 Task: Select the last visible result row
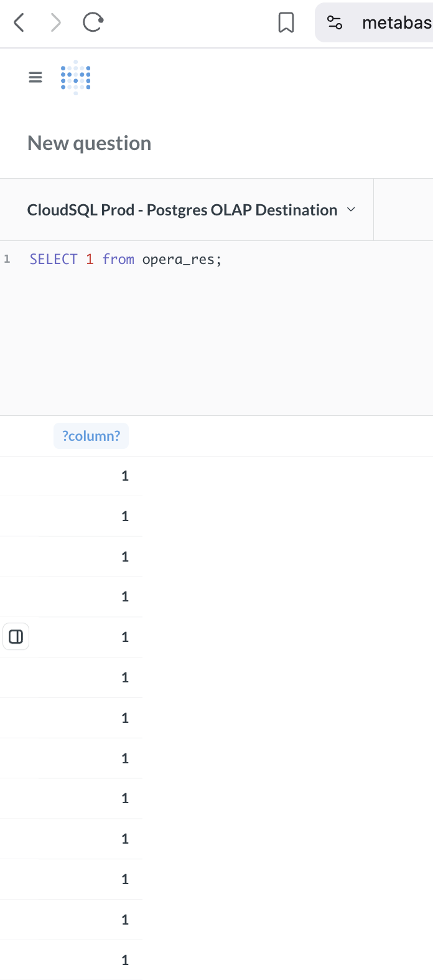125,959
